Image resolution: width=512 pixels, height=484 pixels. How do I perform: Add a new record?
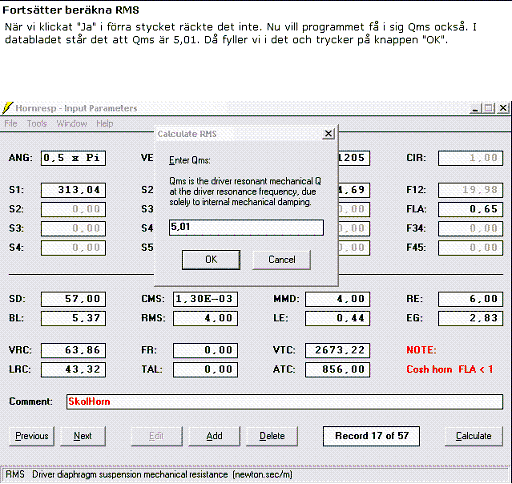[x=214, y=436]
